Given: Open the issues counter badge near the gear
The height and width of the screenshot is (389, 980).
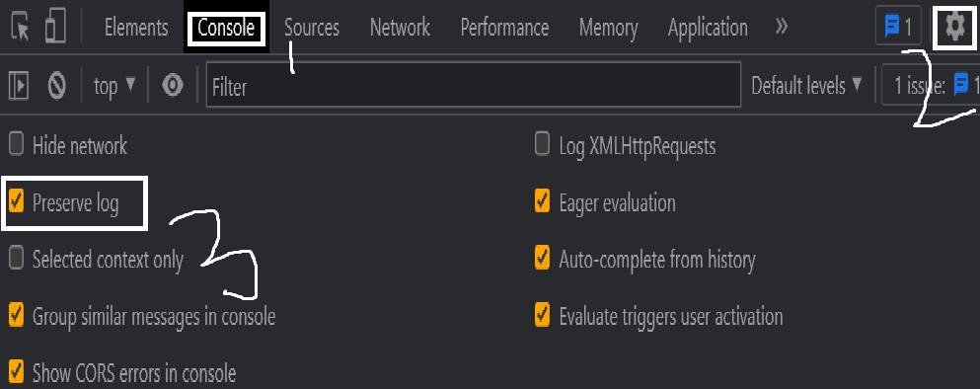Looking at the screenshot, I should click(x=898, y=27).
